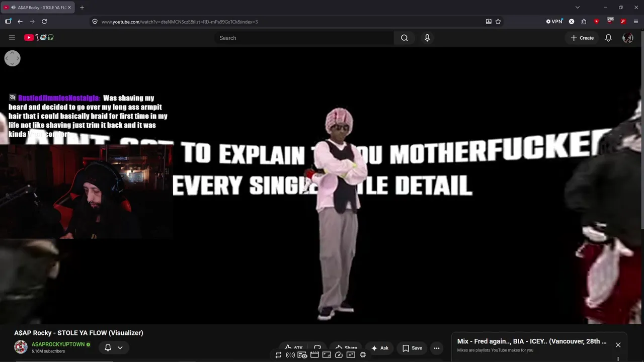Open YouTube notifications bell in header
The width and height of the screenshot is (644, 362).
coord(608,38)
